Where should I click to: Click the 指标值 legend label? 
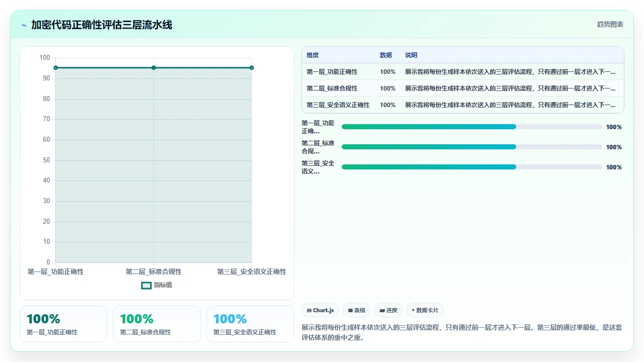click(x=163, y=285)
